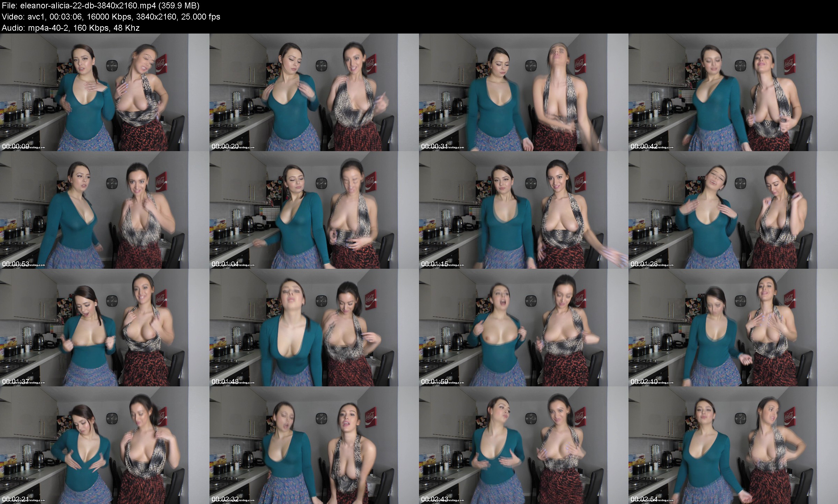Screen dimensions: 838x504
Task: Click the Audio info line
Action: click(x=71, y=28)
